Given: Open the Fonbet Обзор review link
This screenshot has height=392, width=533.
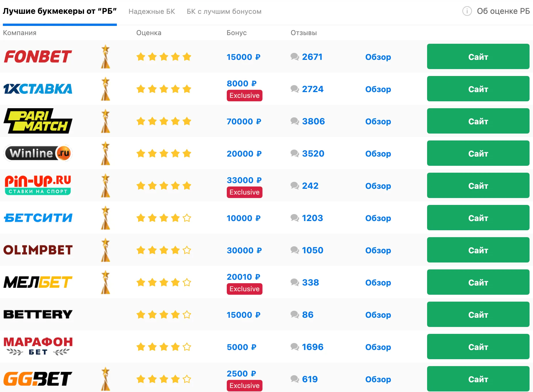Looking at the screenshot, I should (x=378, y=57).
